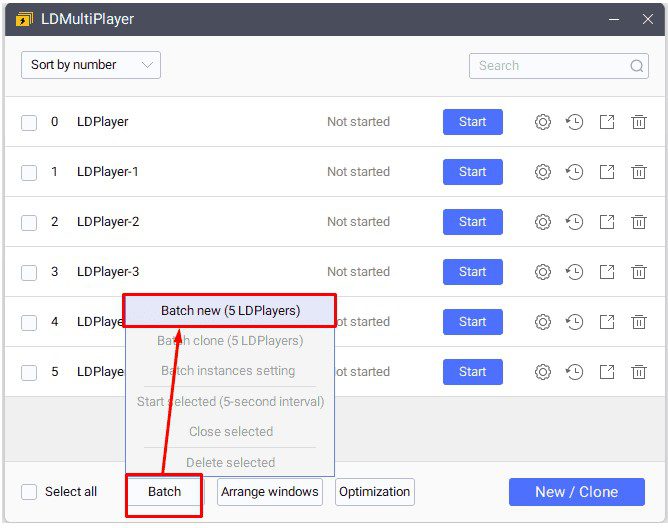Screen dimensions: 668x528
Task: Click trash icon for LDPlayer-2
Action: (639, 222)
